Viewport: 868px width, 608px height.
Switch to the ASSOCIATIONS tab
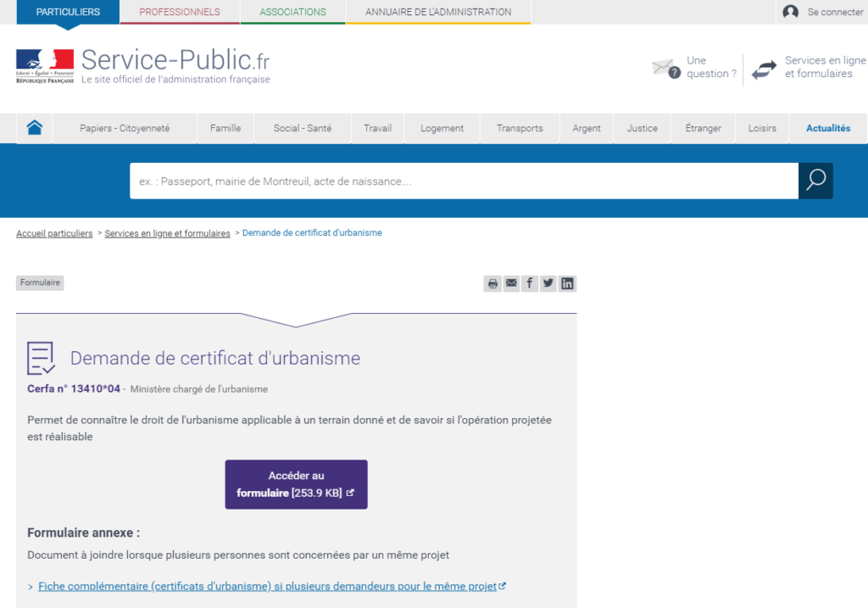(292, 12)
